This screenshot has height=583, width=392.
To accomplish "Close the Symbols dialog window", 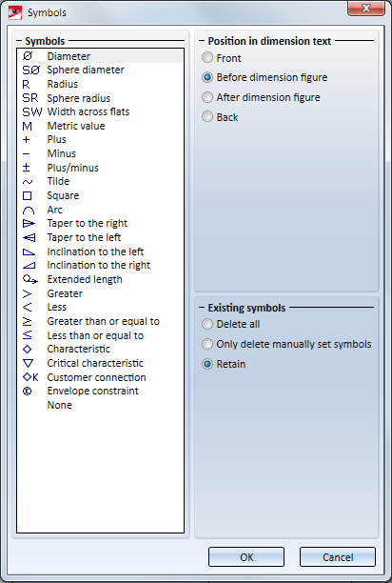I will [x=366, y=9].
